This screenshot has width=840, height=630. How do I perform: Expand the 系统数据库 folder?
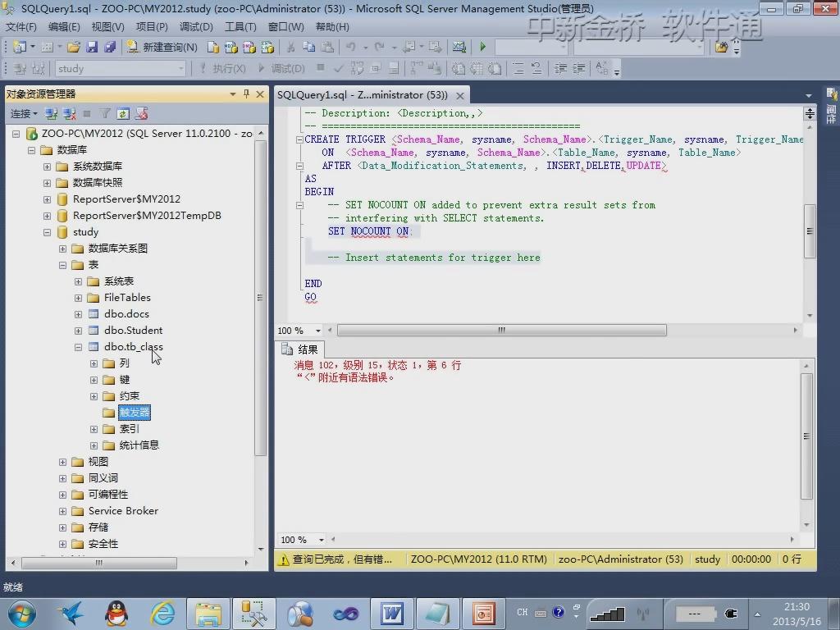click(x=47, y=167)
